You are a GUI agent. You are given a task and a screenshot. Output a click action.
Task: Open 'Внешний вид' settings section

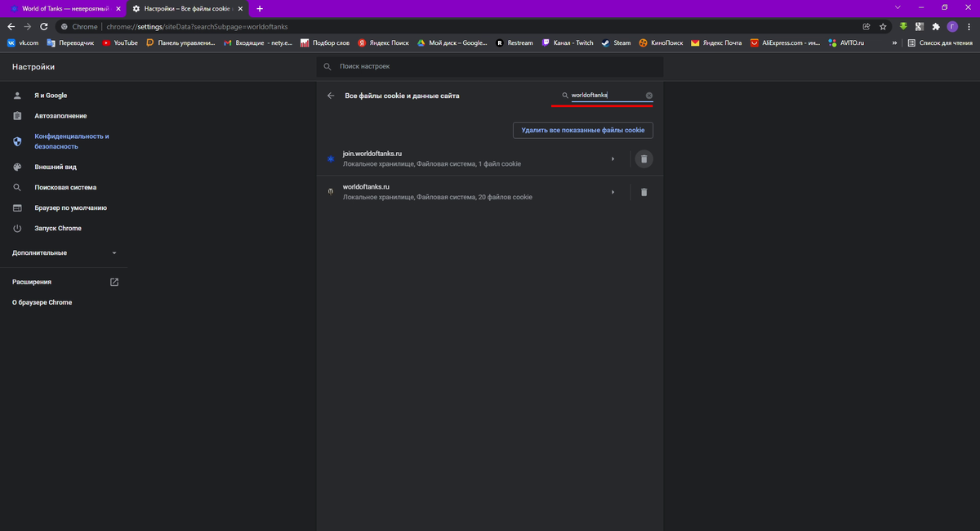coord(56,167)
